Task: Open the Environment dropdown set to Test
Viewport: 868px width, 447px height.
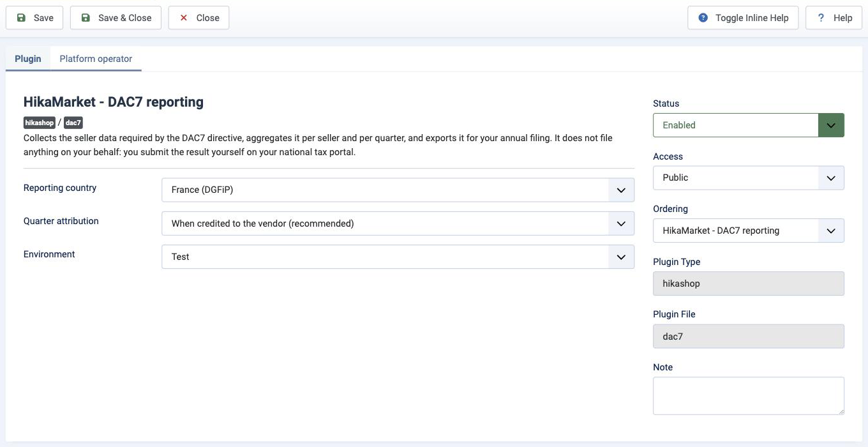Action: click(398, 257)
